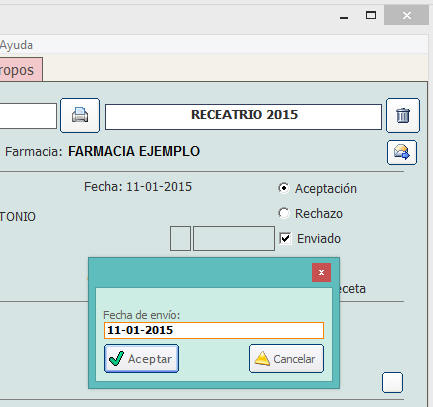Viewport: 433px width, 407px height.
Task: Click the Fecha de envío date field
Action: point(214,330)
